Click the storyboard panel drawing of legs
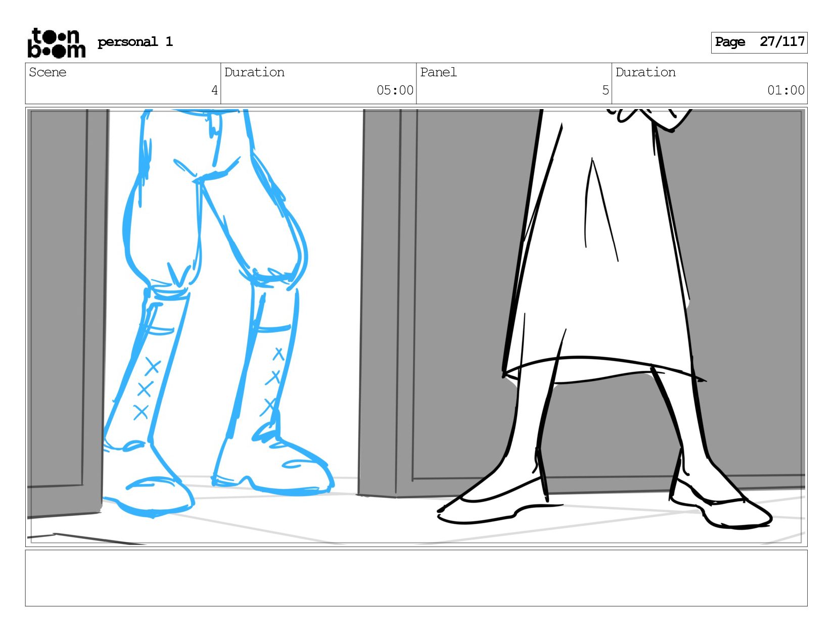 [416, 327]
